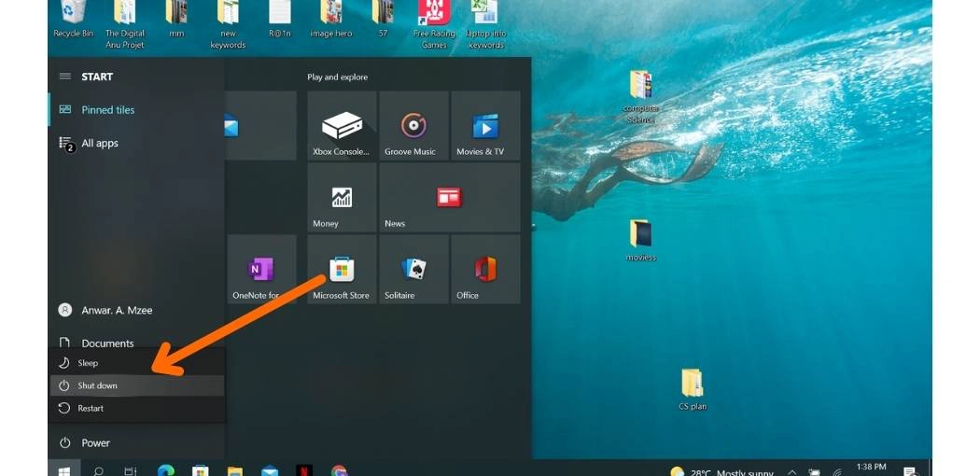The width and height of the screenshot is (980, 476).
Task: Open the Wi-Fi network tray icon
Action: 837,472
